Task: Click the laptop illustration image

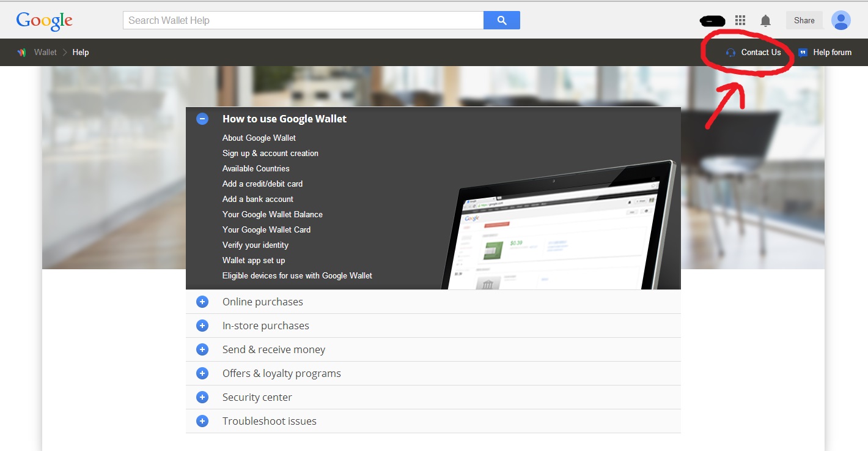Action: point(559,225)
